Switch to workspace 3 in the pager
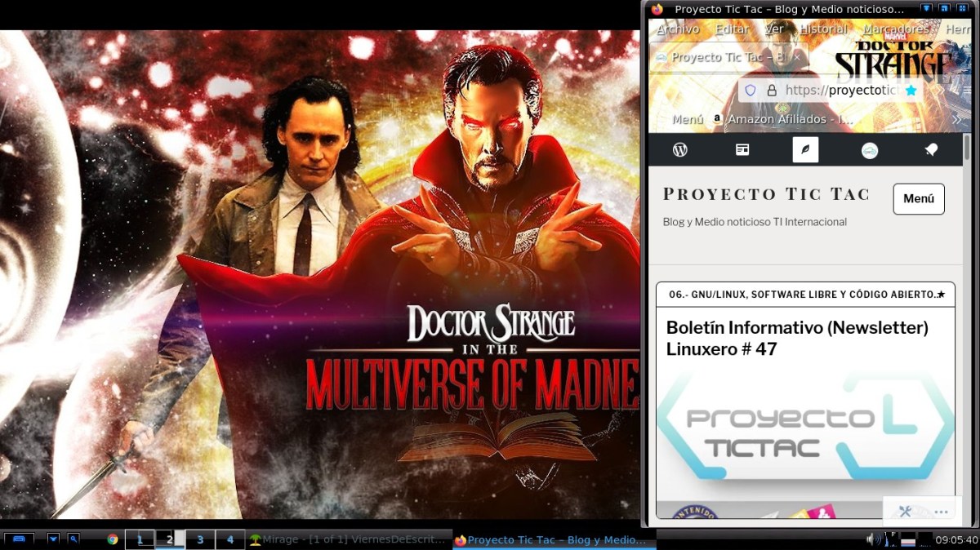 [x=200, y=539]
